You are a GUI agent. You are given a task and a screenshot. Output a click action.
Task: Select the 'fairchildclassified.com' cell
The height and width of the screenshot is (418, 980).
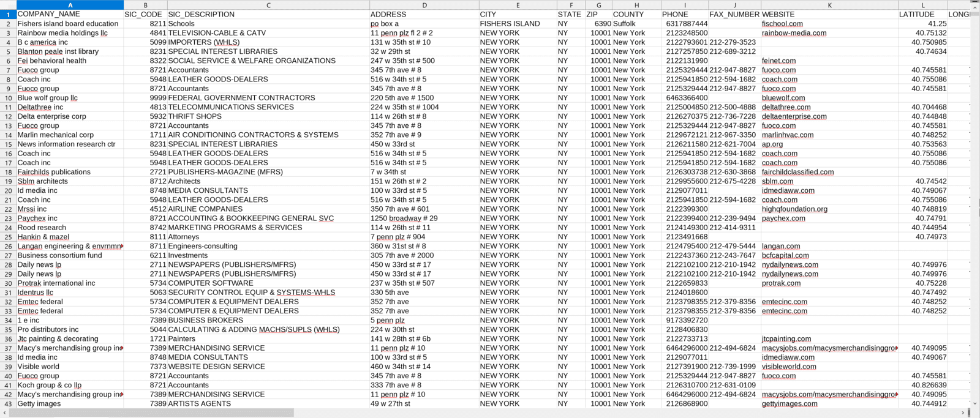pos(830,172)
